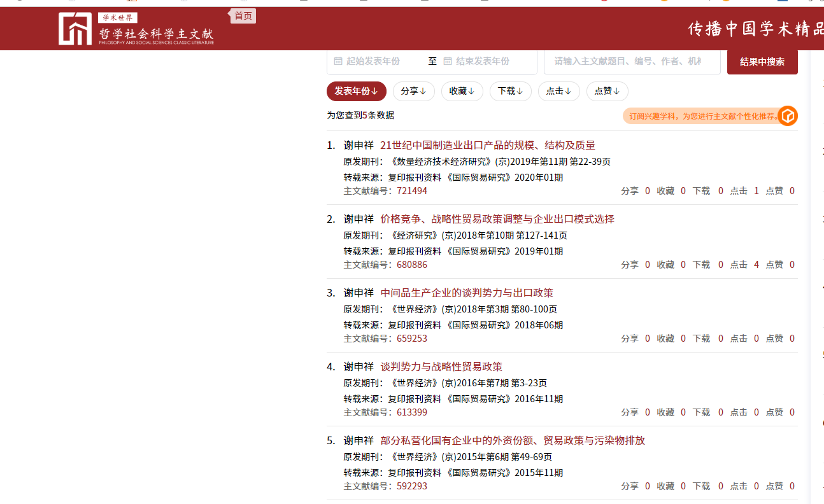Screen dimensions: 824x504
Task: Click the orange cube subscription icon
Action: (x=788, y=116)
